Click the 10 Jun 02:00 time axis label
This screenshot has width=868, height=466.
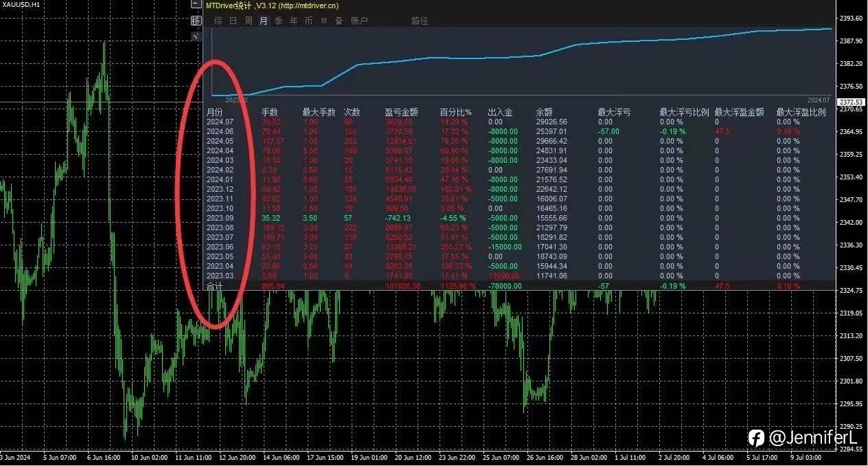(149, 457)
